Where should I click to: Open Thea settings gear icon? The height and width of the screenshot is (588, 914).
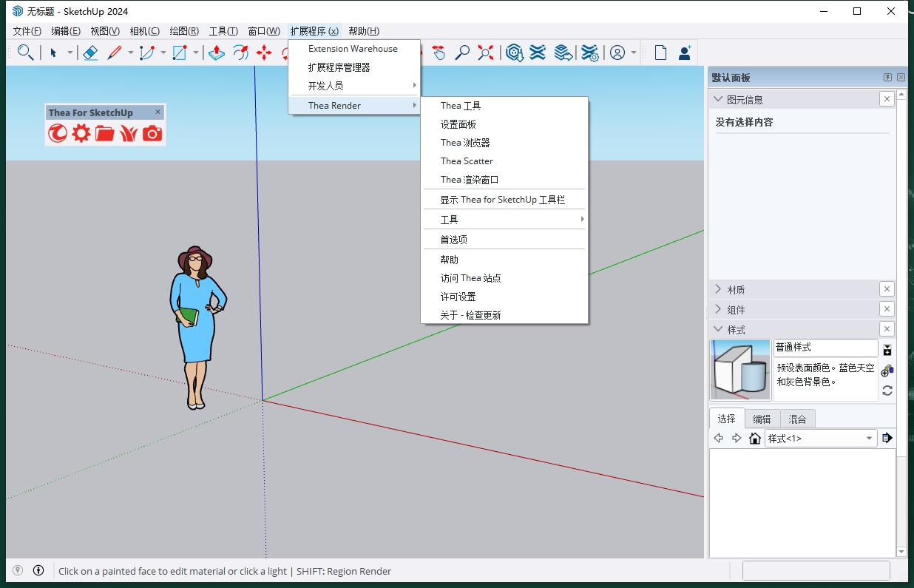(81, 133)
